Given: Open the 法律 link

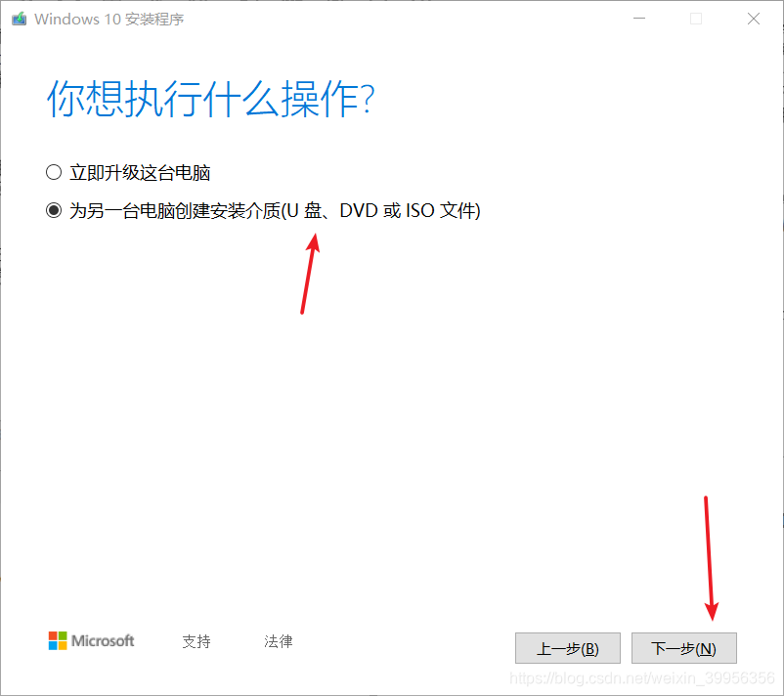Looking at the screenshot, I should point(279,641).
